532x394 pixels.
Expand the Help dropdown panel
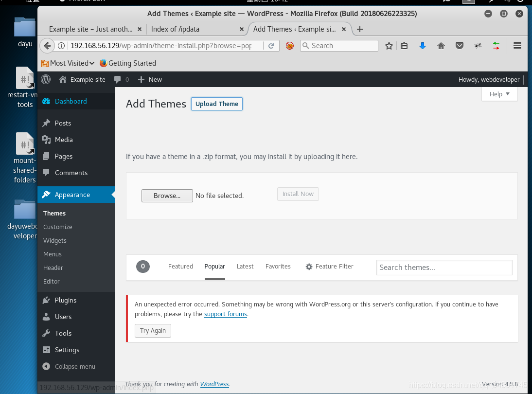[499, 94]
